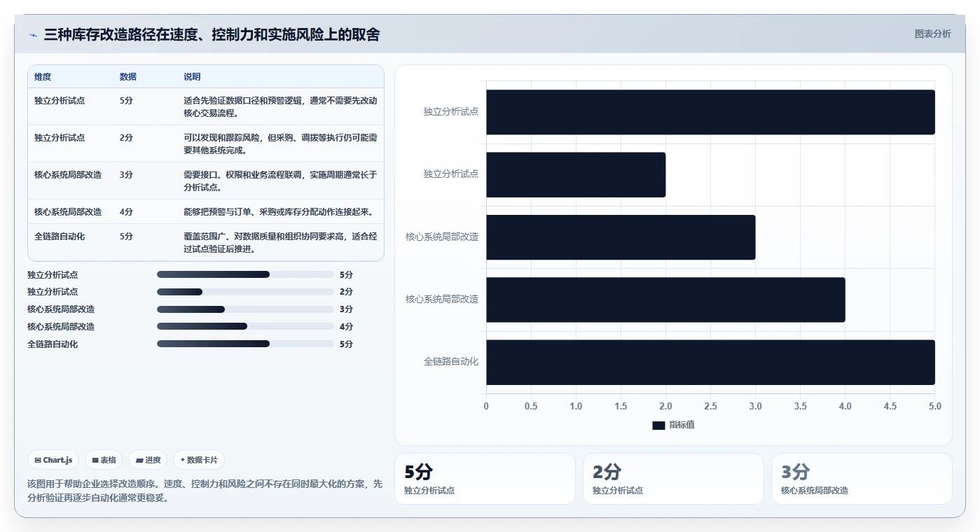The height and width of the screenshot is (532, 980).
Task: Click the 0.5 tick on the chart axis
Action: [x=531, y=406]
